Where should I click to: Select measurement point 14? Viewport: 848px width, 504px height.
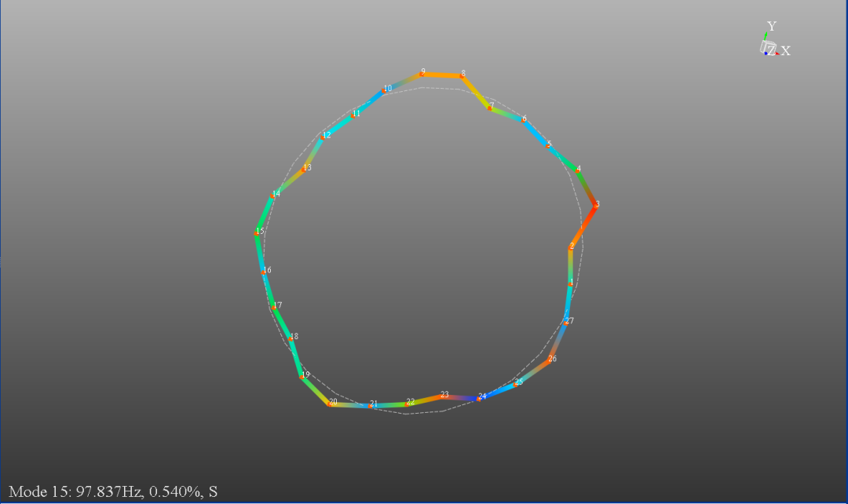(274, 195)
